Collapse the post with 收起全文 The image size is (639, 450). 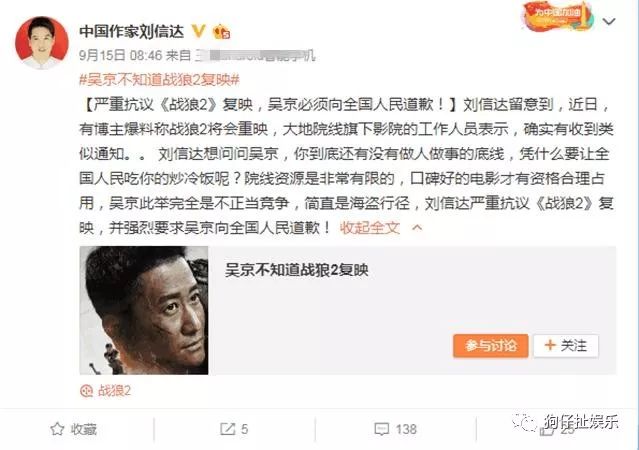coord(370,227)
